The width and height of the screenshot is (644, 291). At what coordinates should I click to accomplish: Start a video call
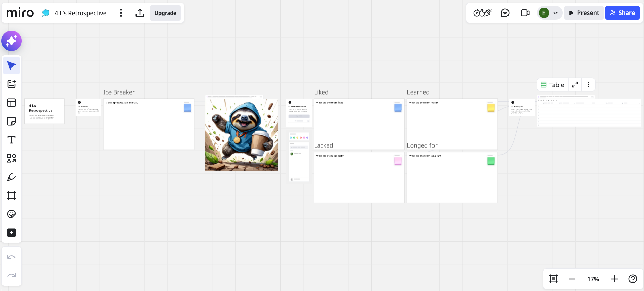[525, 13]
